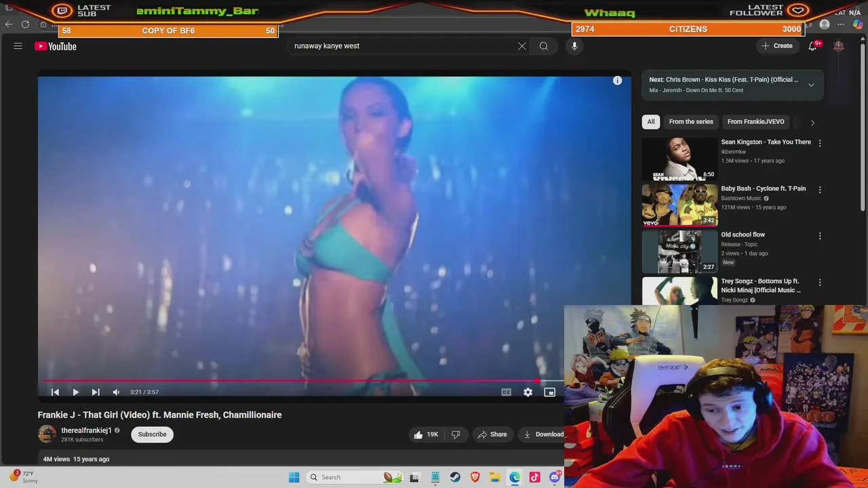Viewport: 868px width, 488px height.
Task: Select the From FrankieJVEVO chip
Action: 755,122
